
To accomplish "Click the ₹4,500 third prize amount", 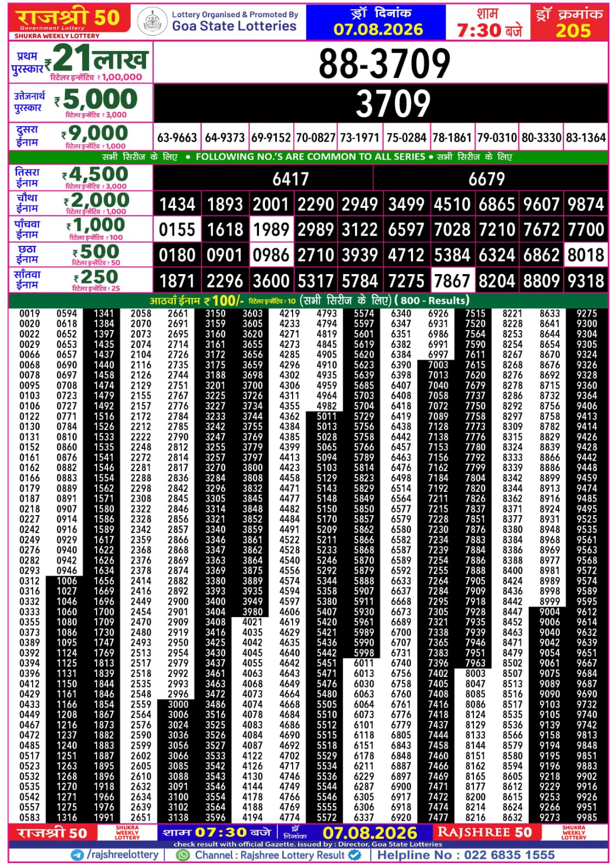I will [x=96, y=174].
